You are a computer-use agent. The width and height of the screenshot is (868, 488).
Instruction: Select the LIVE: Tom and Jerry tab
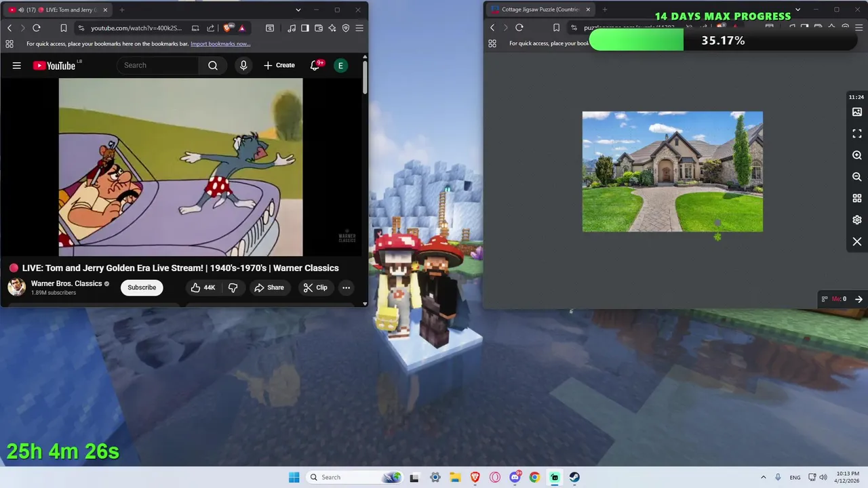pyautogui.click(x=58, y=9)
